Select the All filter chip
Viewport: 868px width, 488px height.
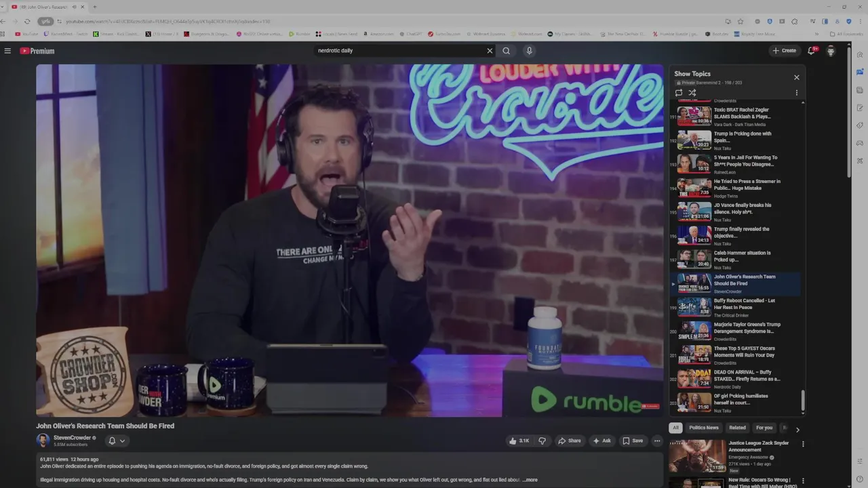pos(675,428)
